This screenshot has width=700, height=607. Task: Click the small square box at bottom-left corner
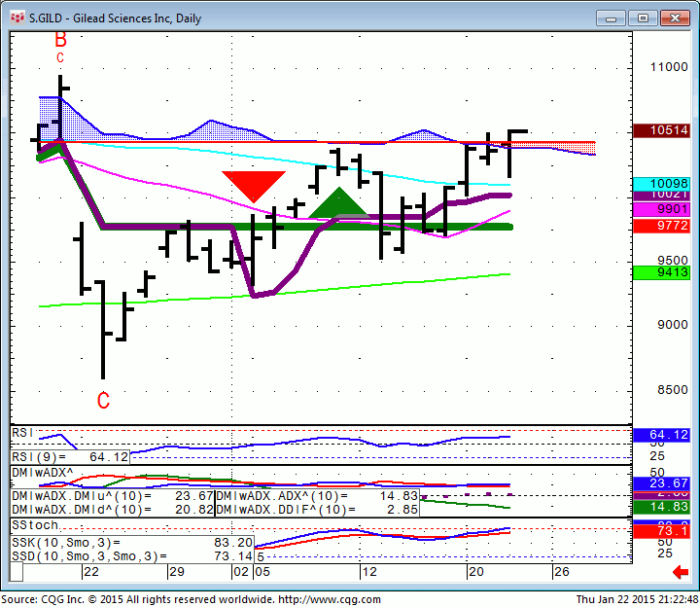point(17,572)
